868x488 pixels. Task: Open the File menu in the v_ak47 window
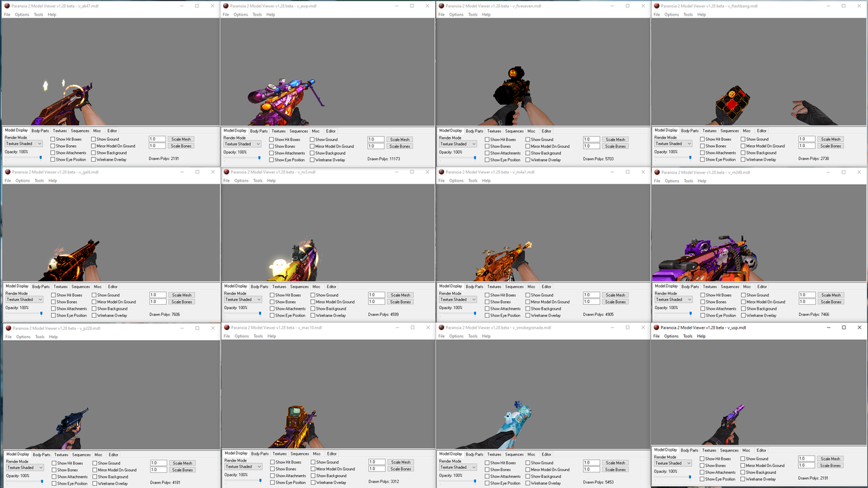point(7,14)
